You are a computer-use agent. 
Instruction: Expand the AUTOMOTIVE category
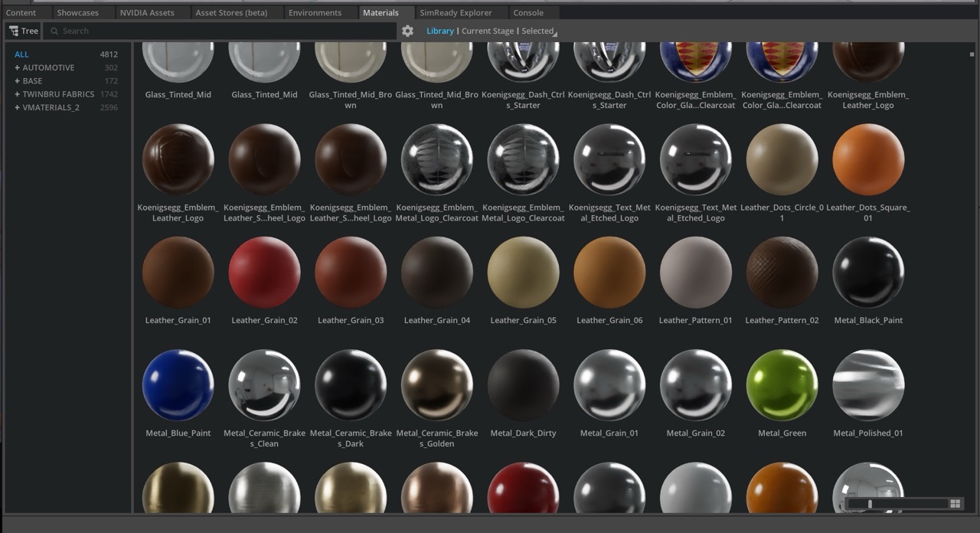17,67
